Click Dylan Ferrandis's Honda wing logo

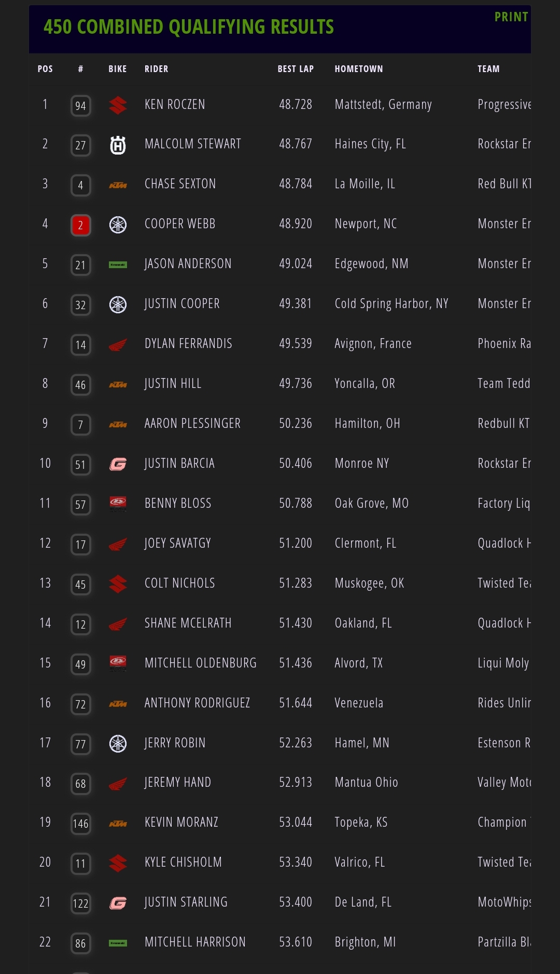click(118, 345)
